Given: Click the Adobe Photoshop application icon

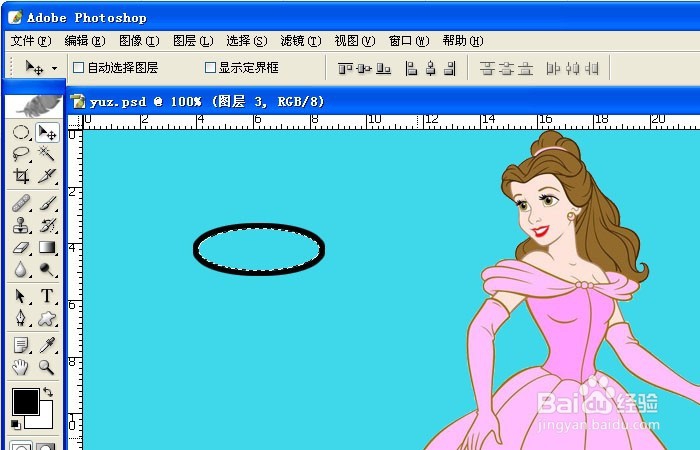Looking at the screenshot, I should 15,17.
